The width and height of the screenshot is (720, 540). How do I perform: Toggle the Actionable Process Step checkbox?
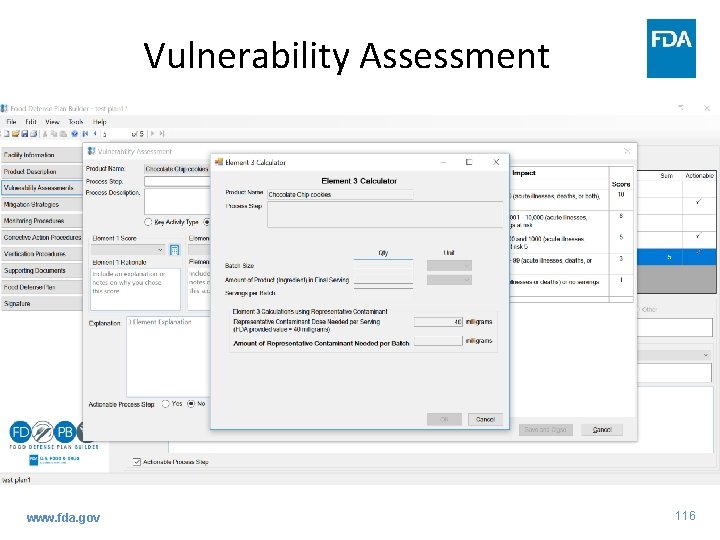[136, 461]
